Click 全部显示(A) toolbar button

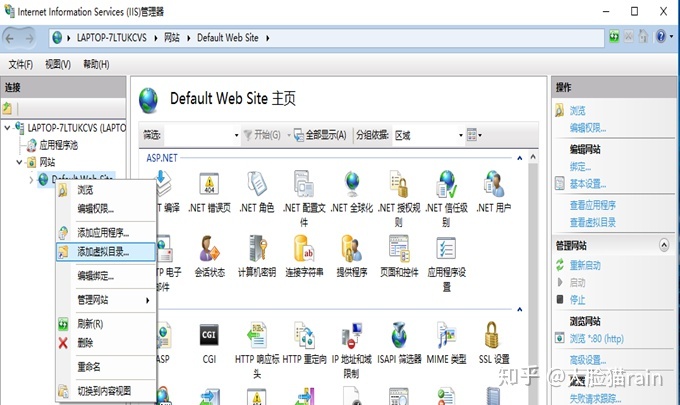click(320, 135)
